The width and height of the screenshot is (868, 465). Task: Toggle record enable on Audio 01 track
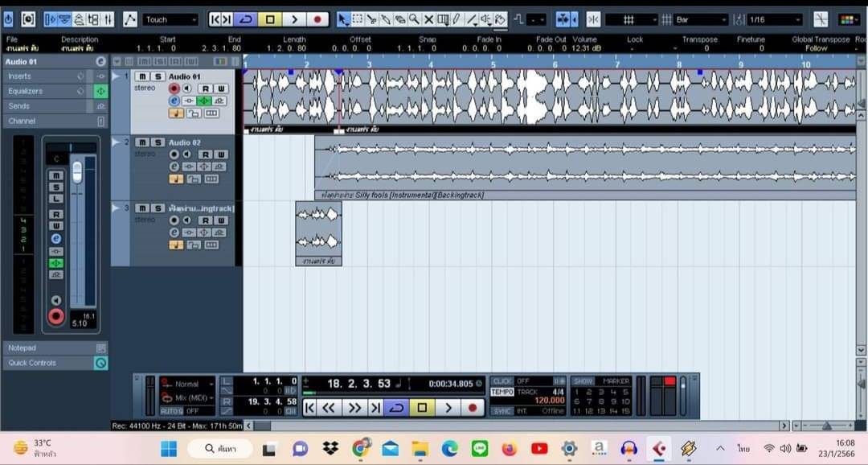[174, 88]
